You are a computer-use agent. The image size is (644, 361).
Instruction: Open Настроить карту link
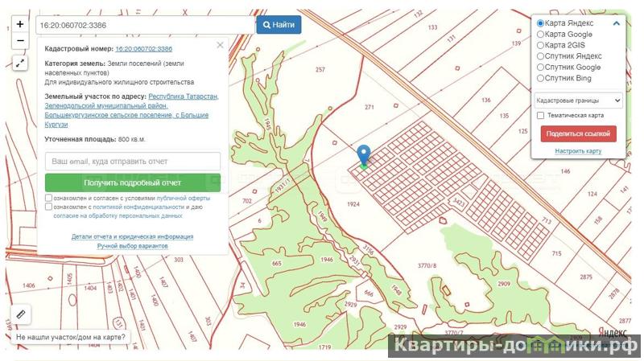(x=578, y=151)
